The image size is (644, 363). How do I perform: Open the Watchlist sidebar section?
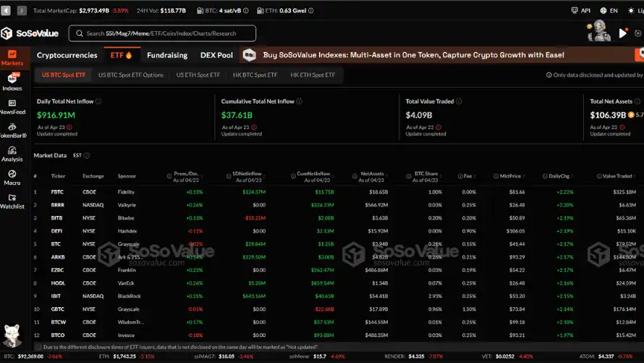click(x=12, y=201)
